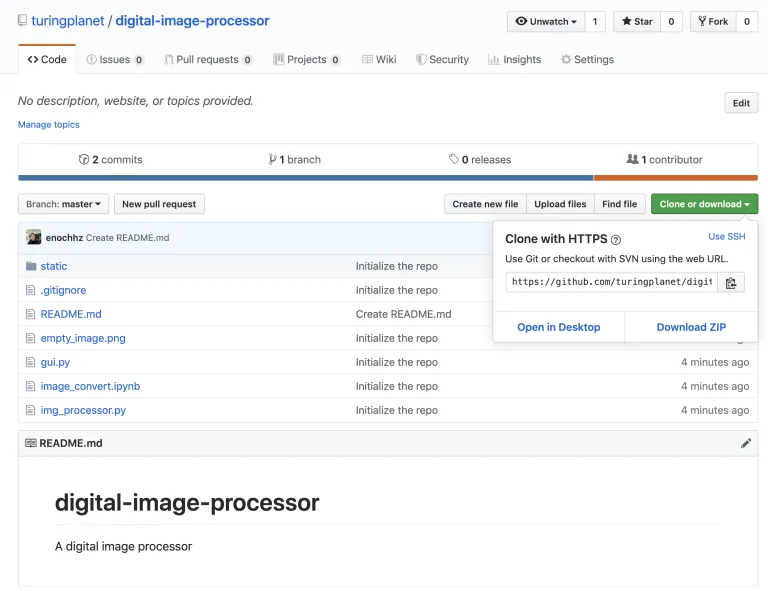View the 0 releases link
The image size is (768, 591).
[x=480, y=160]
